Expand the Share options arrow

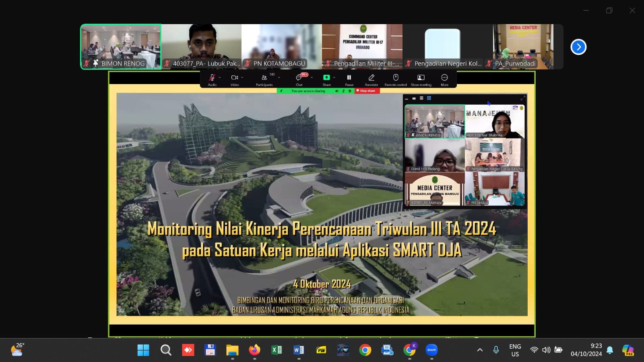click(x=334, y=77)
